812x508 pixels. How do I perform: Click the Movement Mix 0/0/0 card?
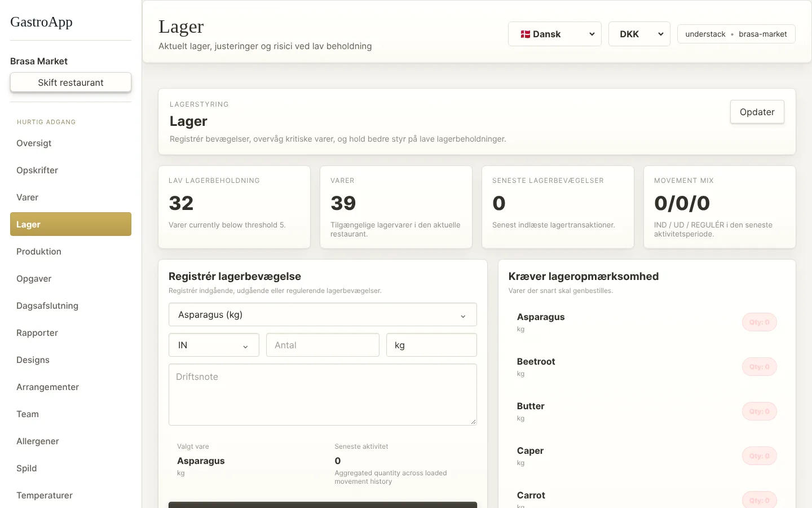pyautogui.click(x=720, y=207)
